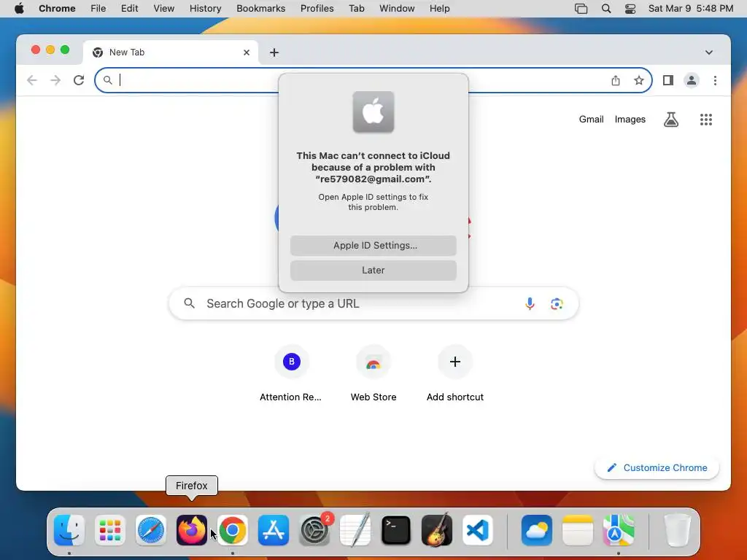The image size is (747, 560).
Task: Open the Chrome app menu
Action: tap(57, 9)
